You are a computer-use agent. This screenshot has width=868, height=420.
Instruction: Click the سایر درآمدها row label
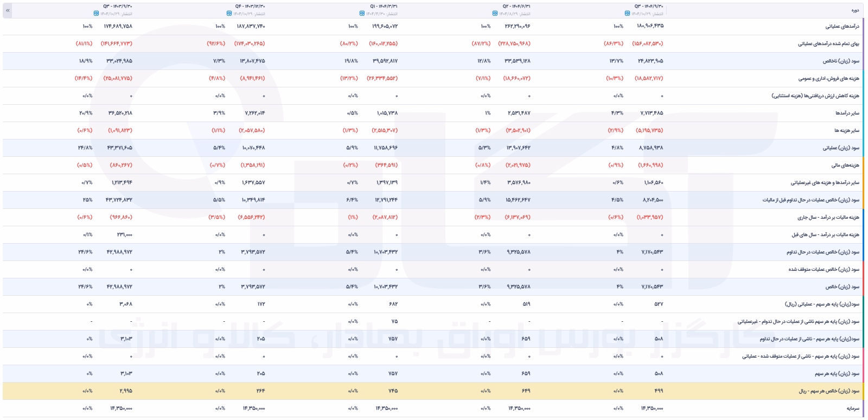[x=847, y=113]
